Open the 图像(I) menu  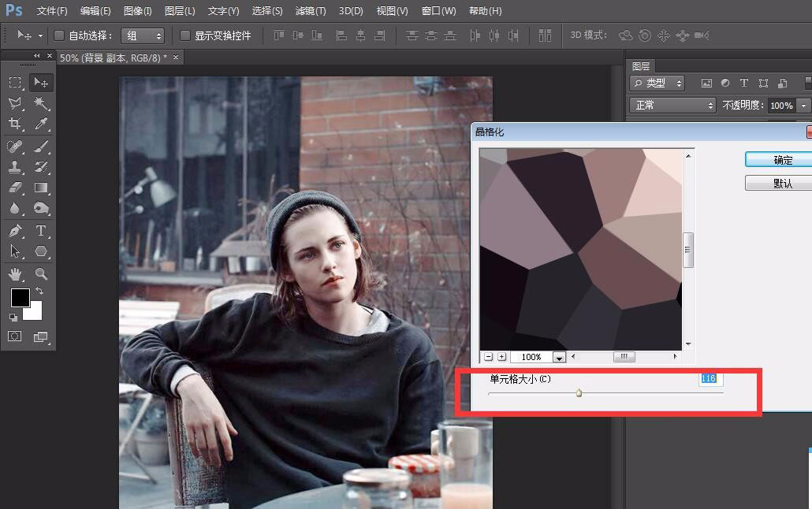(138, 11)
